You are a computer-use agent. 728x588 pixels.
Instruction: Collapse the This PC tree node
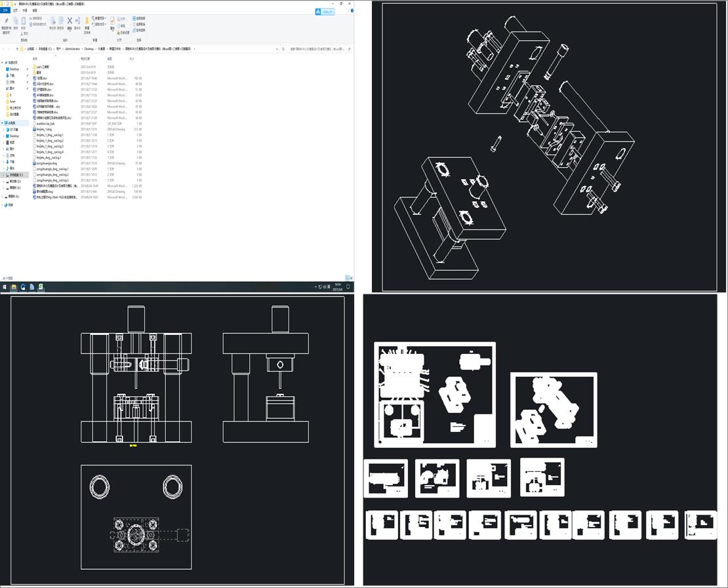[2, 123]
